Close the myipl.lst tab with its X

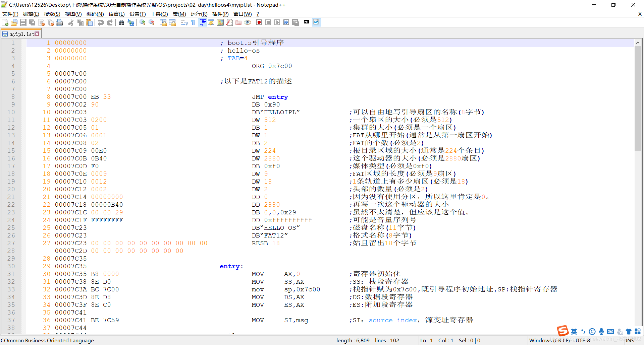tap(37, 34)
